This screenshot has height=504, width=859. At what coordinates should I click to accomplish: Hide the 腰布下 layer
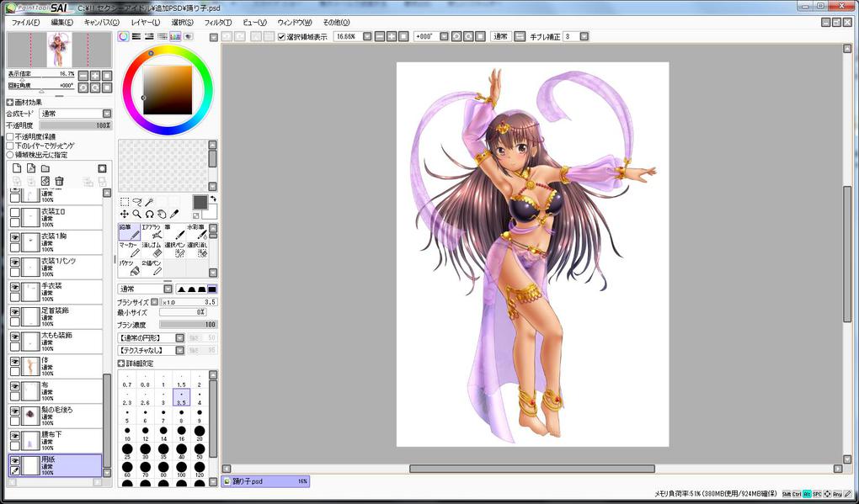(15, 436)
